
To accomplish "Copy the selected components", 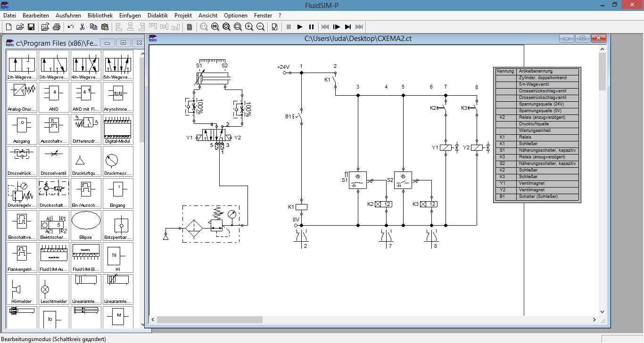I will [93, 27].
